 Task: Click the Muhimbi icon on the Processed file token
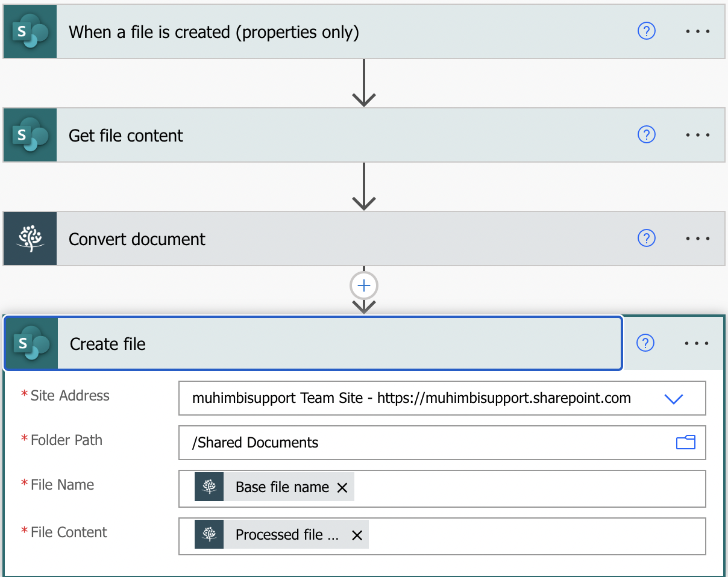point(208,534)
